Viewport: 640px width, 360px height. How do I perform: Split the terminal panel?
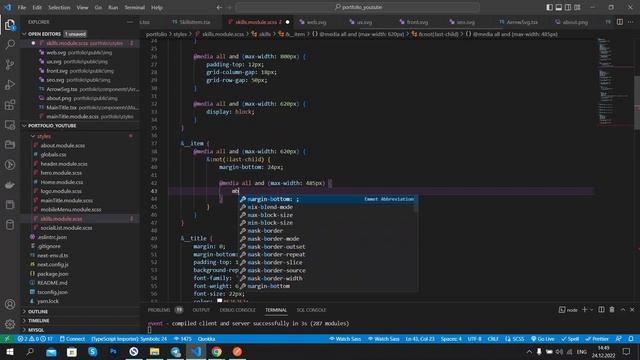pyautogui.click(x=601, y=310)
